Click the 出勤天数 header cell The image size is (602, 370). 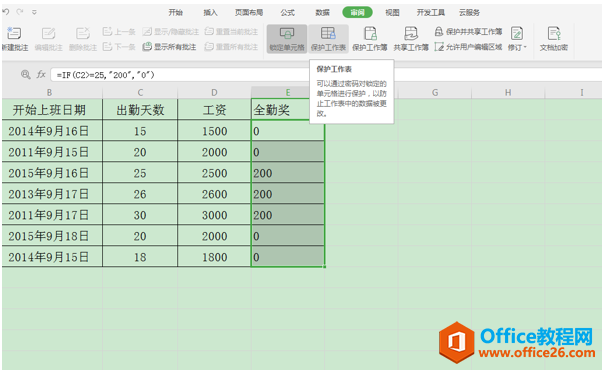coord(140,110)
